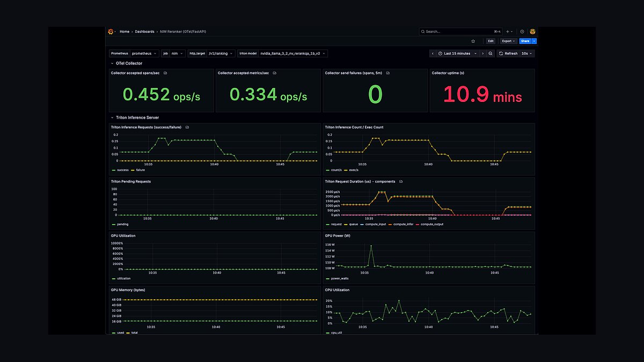The image size is (644, 362).
Task: Click link icon on Collector accepted spans/sec
Action: [x=165, y=73]
